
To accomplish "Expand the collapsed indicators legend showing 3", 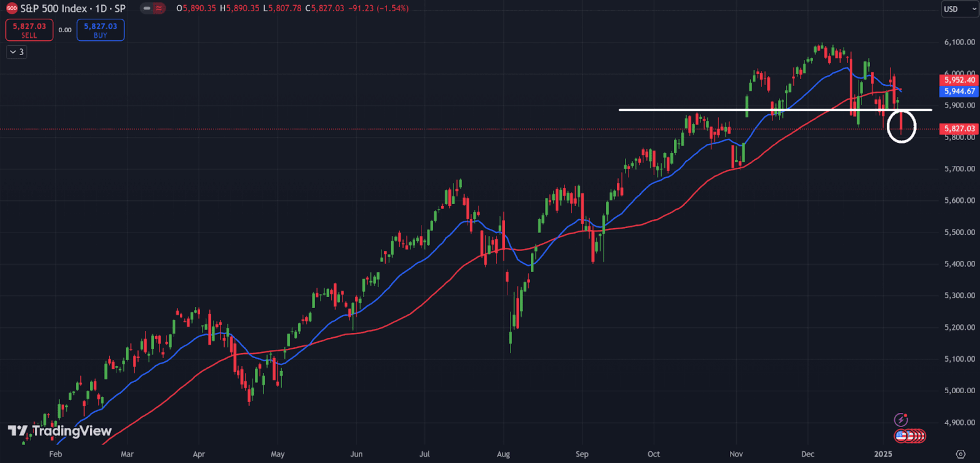I will (x=17, y=52).
